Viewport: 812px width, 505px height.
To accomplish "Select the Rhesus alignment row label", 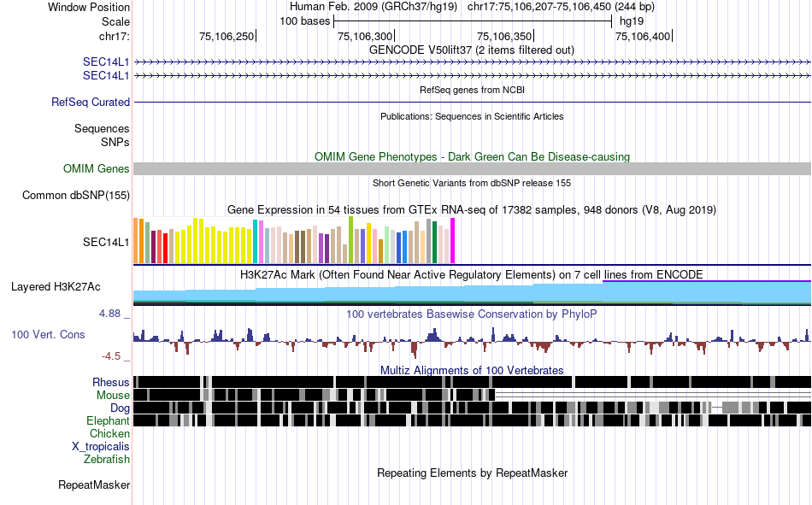I will coord(110,382).
